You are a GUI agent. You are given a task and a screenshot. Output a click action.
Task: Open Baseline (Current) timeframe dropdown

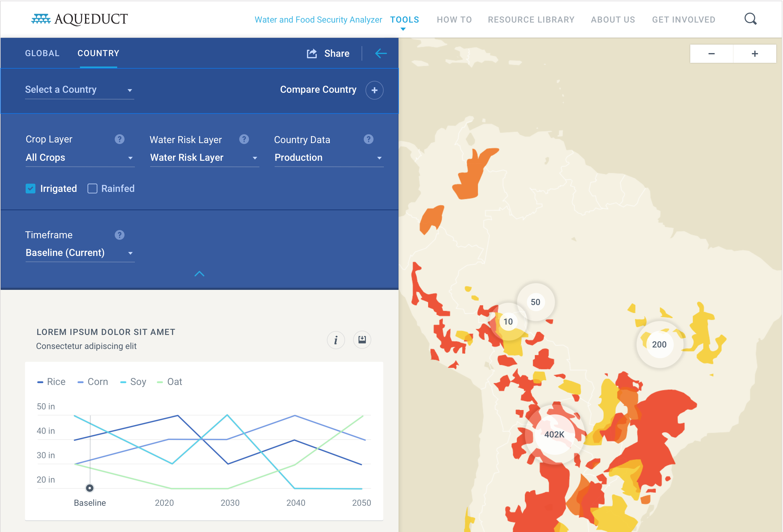click(80, 253)
